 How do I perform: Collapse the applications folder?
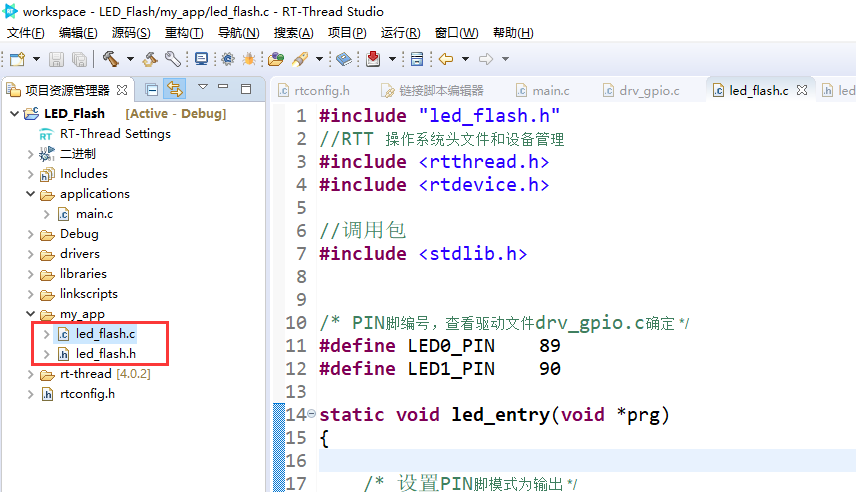click(31, 194)
